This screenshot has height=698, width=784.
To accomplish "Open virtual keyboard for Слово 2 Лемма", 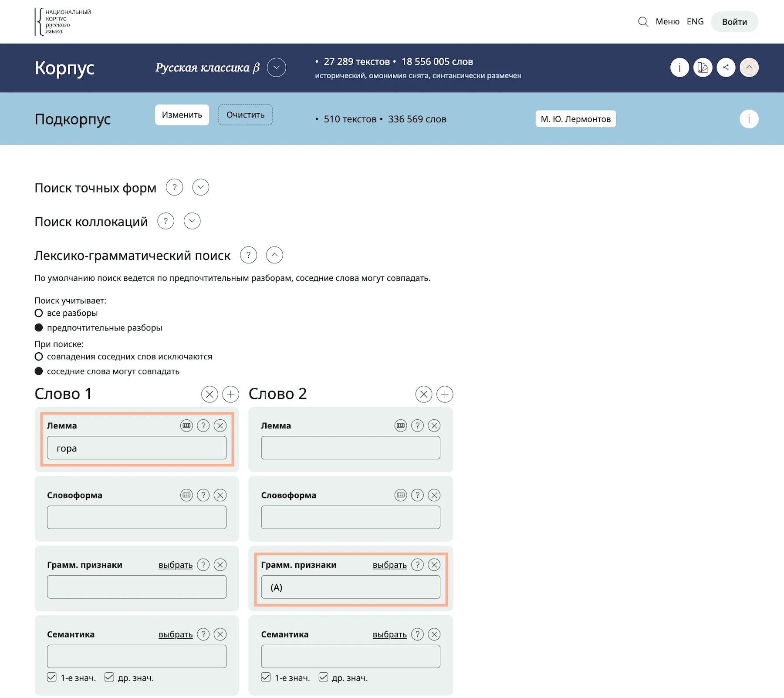I will [401, 425].
